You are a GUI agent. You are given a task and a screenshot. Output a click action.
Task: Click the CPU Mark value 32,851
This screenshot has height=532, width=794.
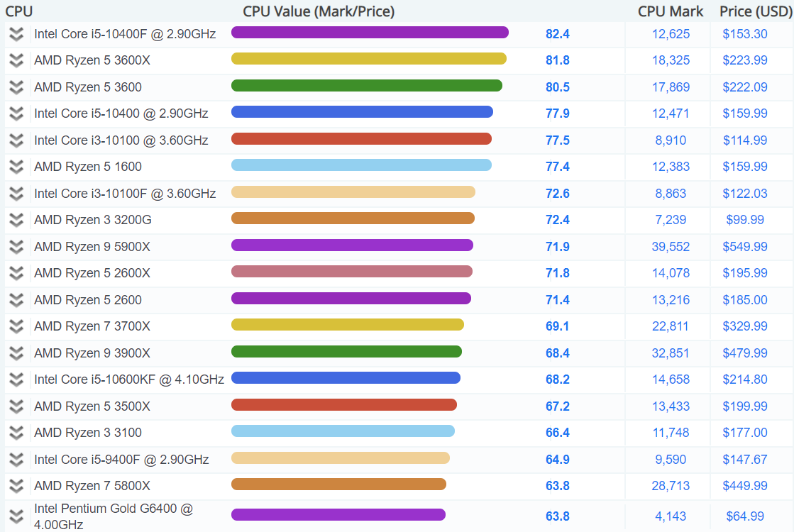coord(671,353)
